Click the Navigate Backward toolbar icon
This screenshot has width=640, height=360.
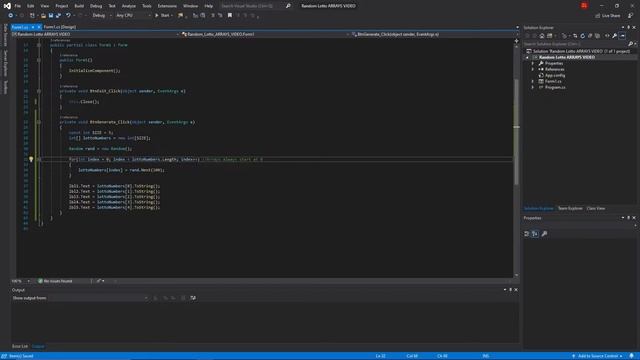point(11,16)
